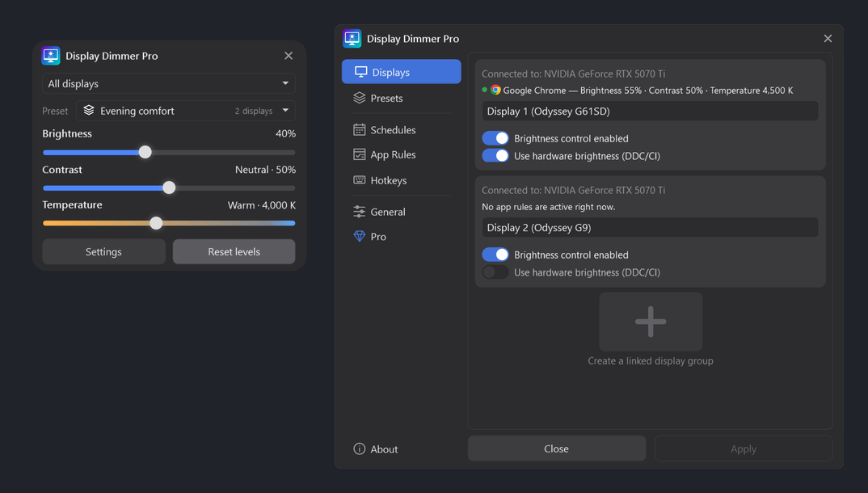Enable hardware brightness DDC/CI for Display 2

[x=495, y=272]
